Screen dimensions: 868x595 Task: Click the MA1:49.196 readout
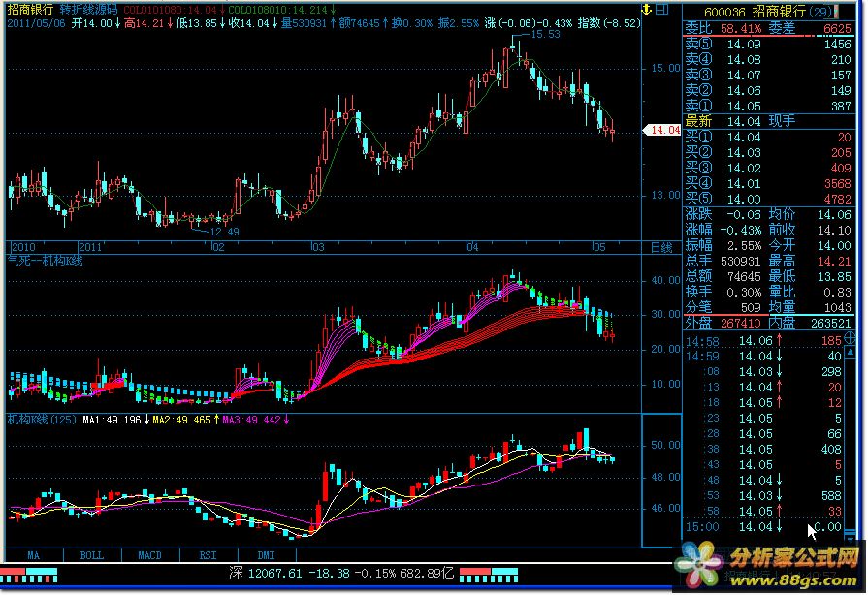click(115, 420)
